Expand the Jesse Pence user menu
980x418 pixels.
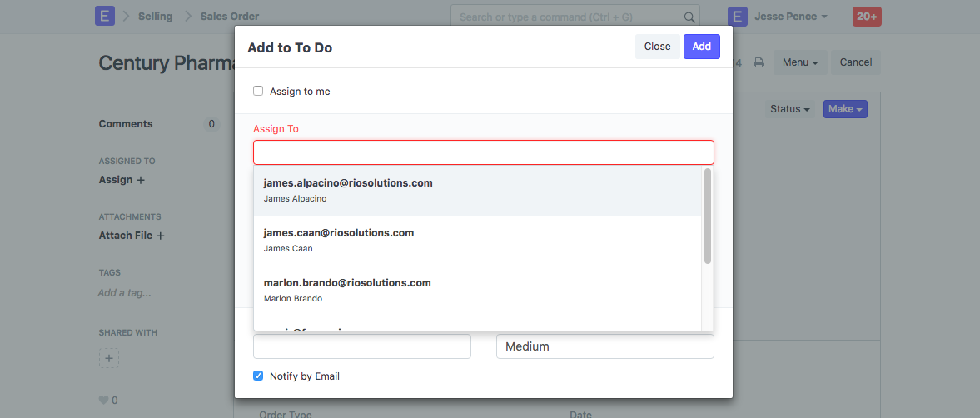pyautogui.click(x=790, y=17)
